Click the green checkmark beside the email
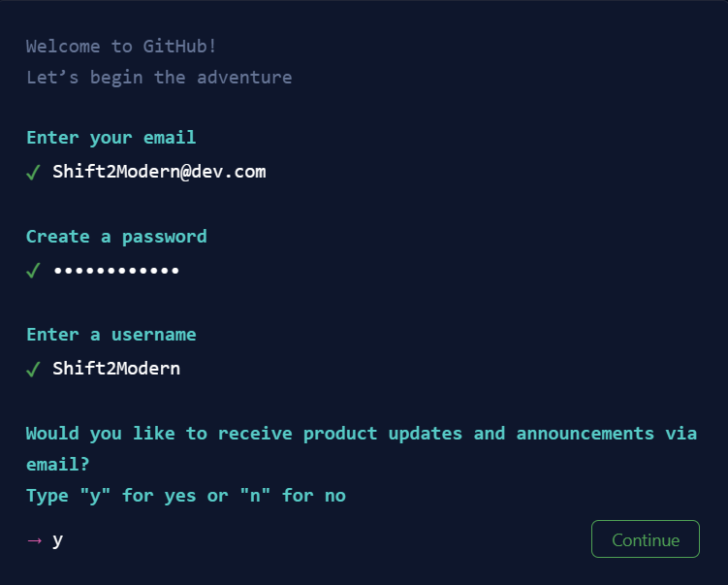The width and height of the screenshot is (728, 585). (x=33, y=173)
